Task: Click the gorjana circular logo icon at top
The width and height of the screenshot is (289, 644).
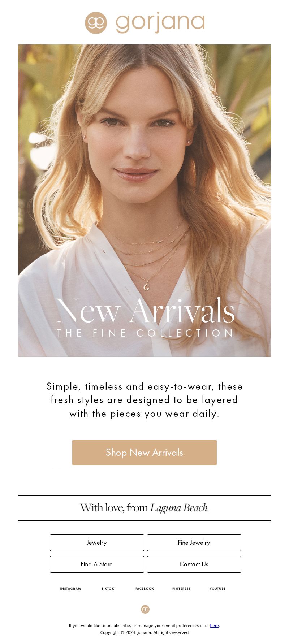Action: pyautogui.click(x=96, y=23)
